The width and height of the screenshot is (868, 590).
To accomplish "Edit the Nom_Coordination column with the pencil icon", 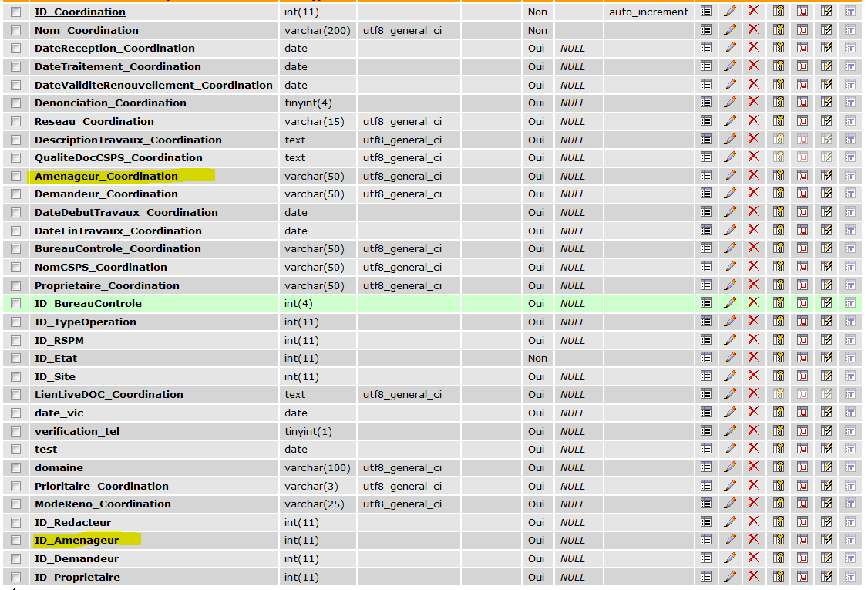I will [730, 30].
